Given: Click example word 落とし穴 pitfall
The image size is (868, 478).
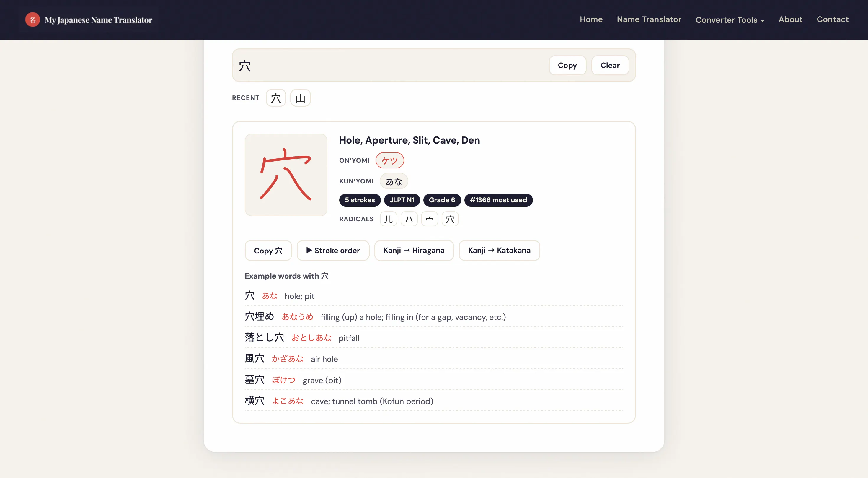Looking at the screenshot, I should pyautogui.click(x=434, y=337).
